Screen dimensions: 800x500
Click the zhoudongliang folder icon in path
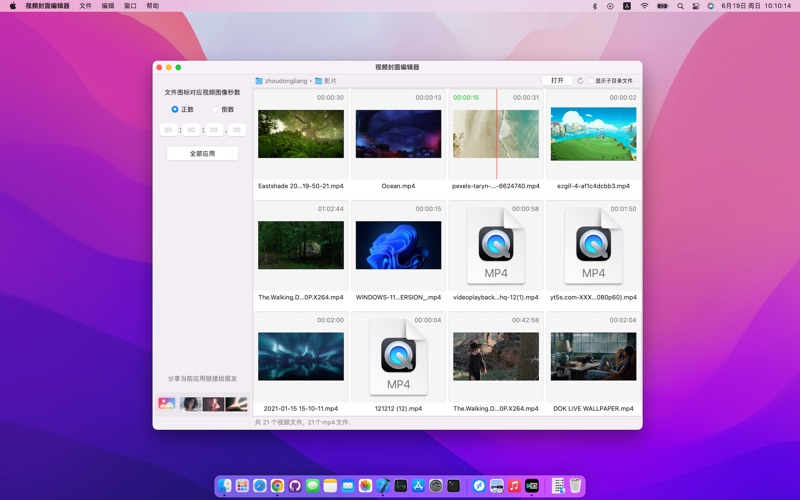coord(259,80)
